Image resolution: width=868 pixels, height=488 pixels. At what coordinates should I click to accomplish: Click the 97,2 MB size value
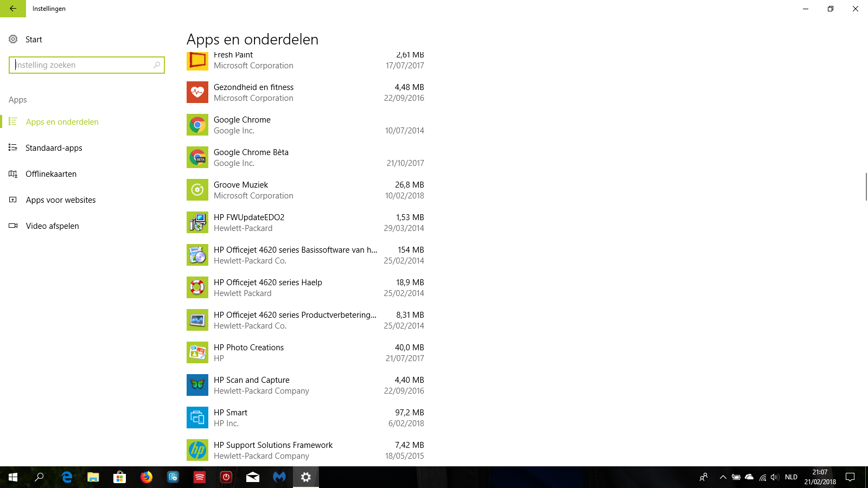tap(410, 413)
